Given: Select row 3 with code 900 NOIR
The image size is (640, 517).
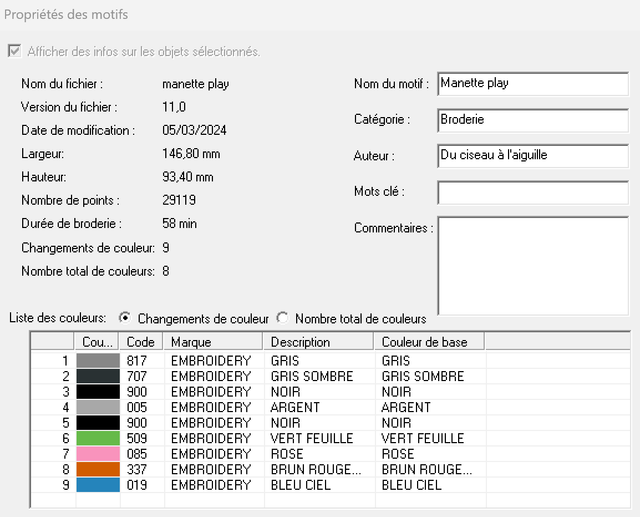Looking at the screenshot, I should coord(210,392).
